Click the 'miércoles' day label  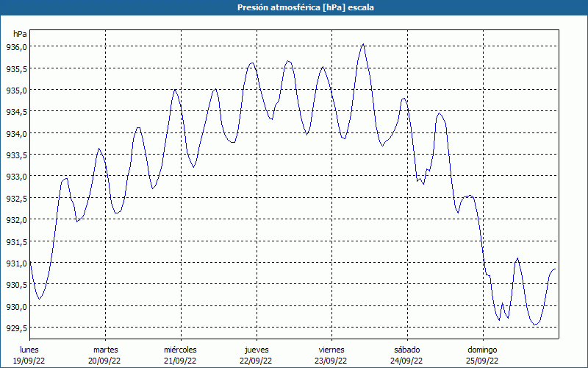[180, 350]
